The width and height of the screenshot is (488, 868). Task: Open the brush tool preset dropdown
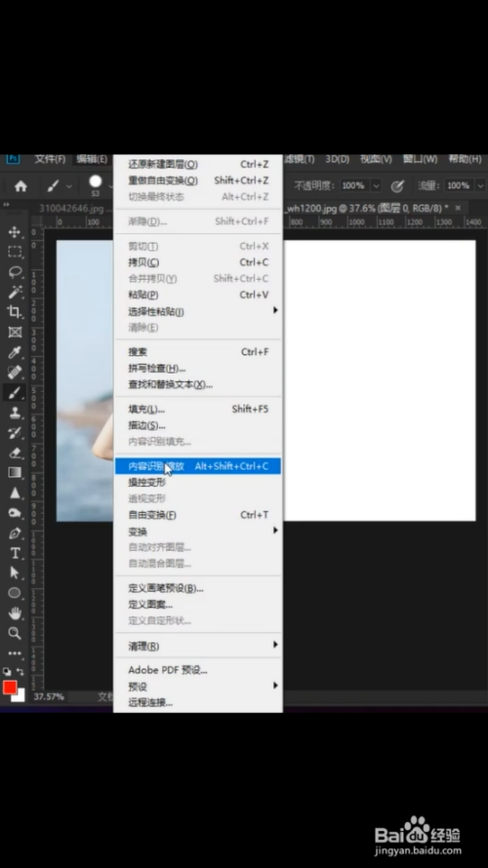click(69, 186)
